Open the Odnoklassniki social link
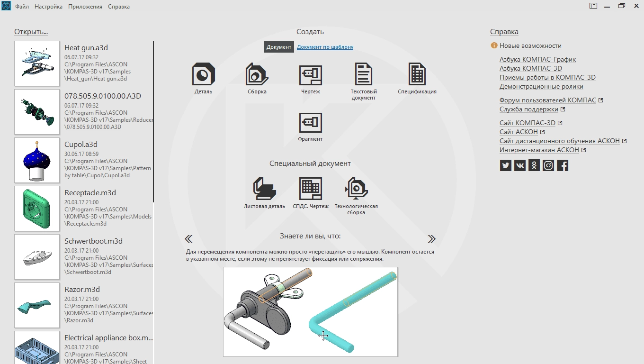The height and width of the screenshot is (364, 644). (534, 165)
